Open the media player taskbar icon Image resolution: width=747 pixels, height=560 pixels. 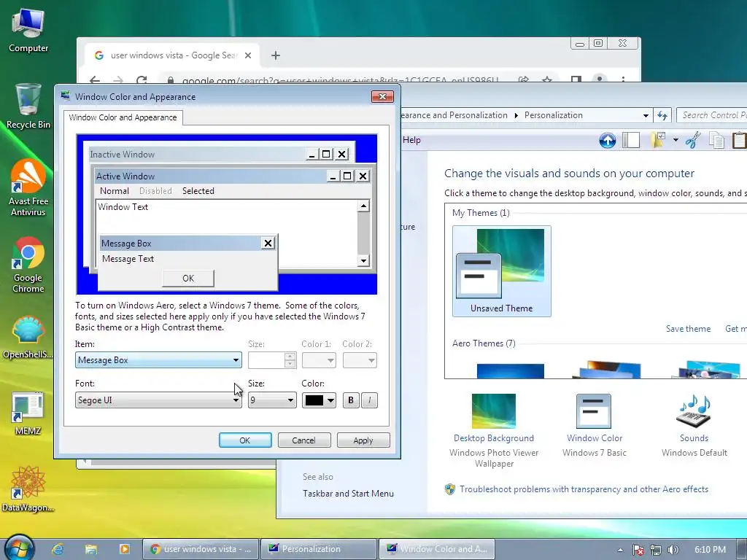pyautogui.click(x=124, y=549)
